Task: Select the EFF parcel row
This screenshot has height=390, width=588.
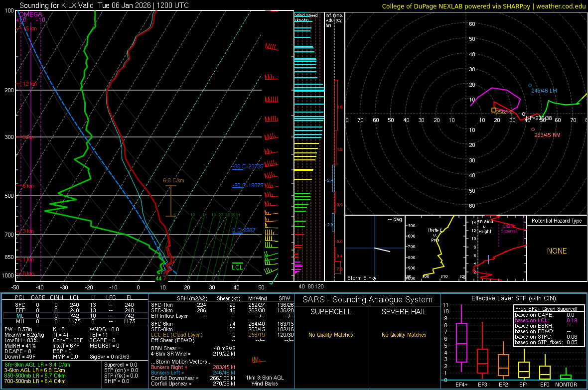Action: (x=75, y=310)
